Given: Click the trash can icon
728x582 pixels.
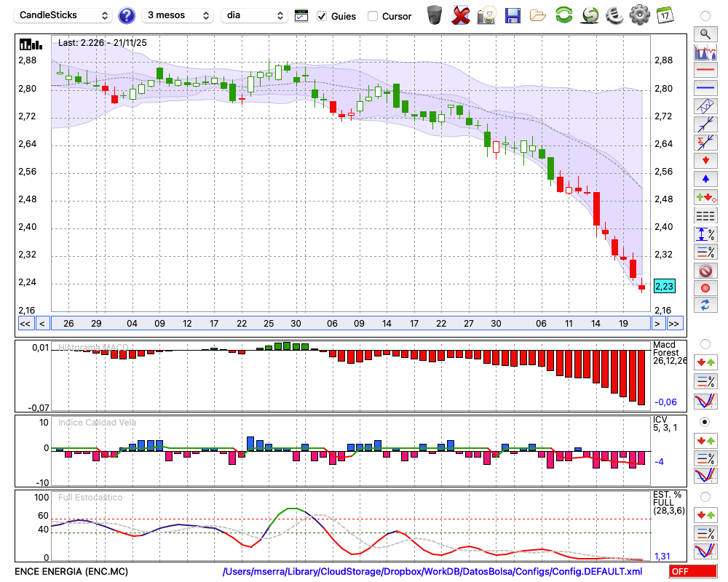Looking at the screenshot, I should (435, 15).
